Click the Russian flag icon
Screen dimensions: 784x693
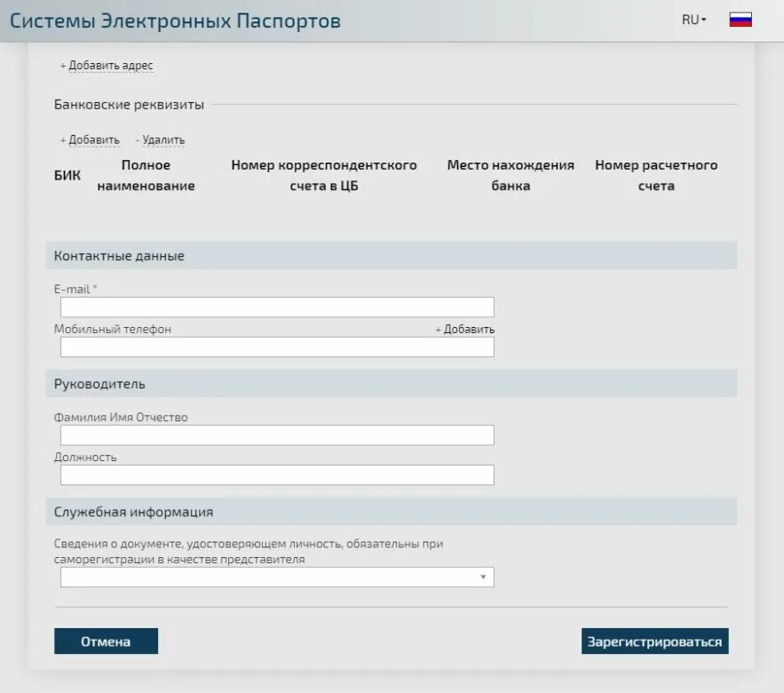pos(740,20)
